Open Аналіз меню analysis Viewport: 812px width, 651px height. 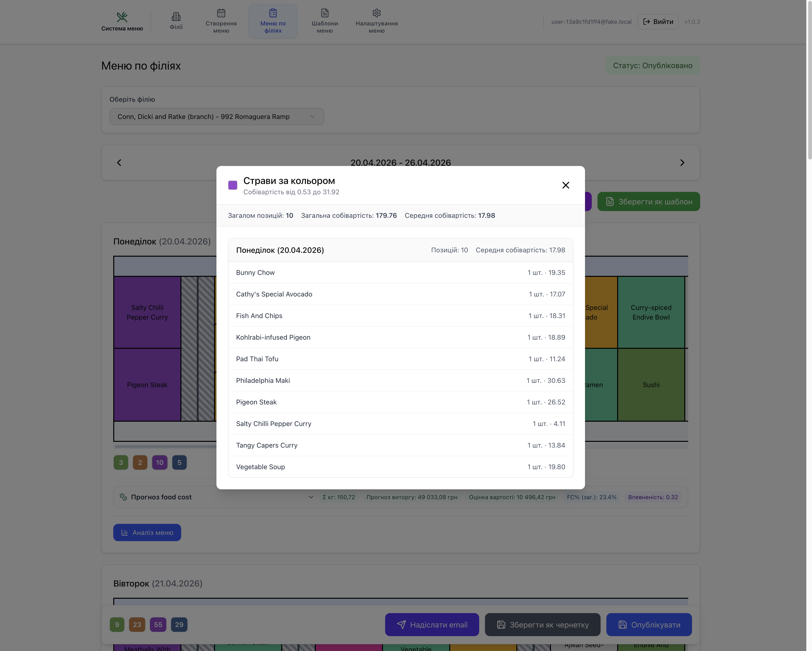coord(147,533)
